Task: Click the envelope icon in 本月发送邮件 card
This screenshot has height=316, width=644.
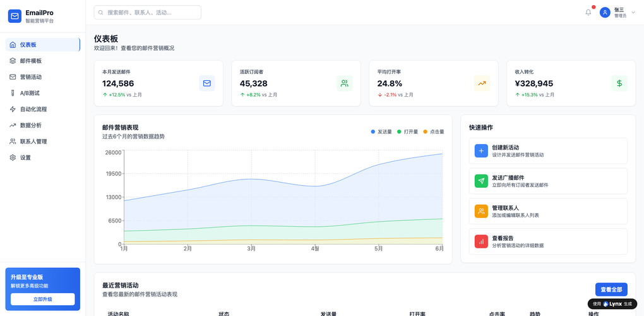Action: (206, 83)
